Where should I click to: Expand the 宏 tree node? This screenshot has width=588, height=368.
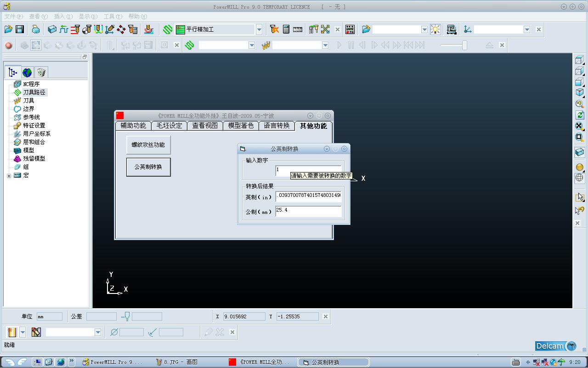pos(9,175)
